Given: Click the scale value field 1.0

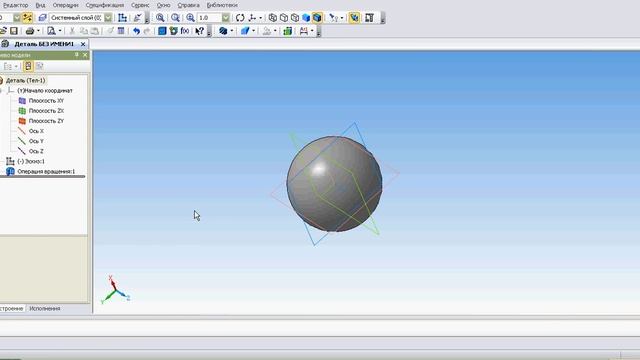Looking at the screenshot, I should click(209, 18).
